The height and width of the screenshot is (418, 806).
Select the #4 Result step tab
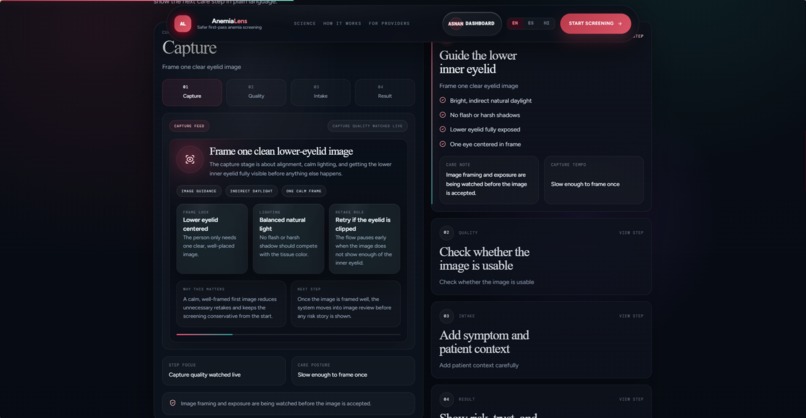point(384,93)
